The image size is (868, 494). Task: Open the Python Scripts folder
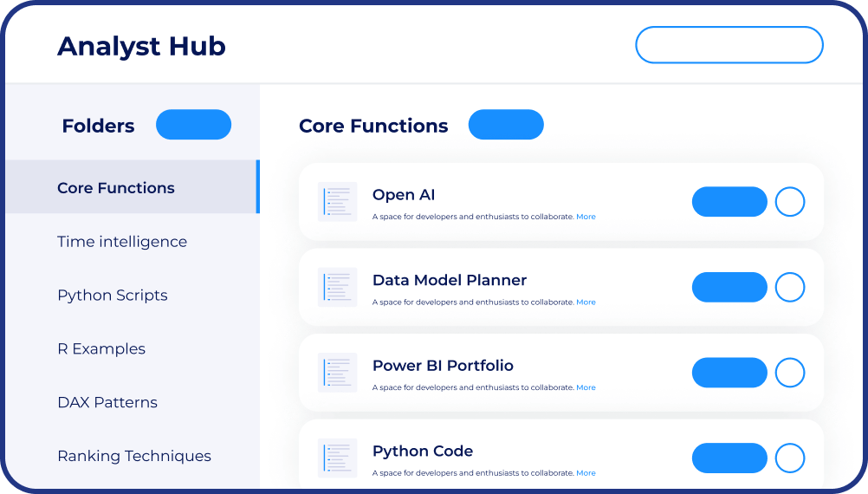pyautogui.click(x=113, y=296)
